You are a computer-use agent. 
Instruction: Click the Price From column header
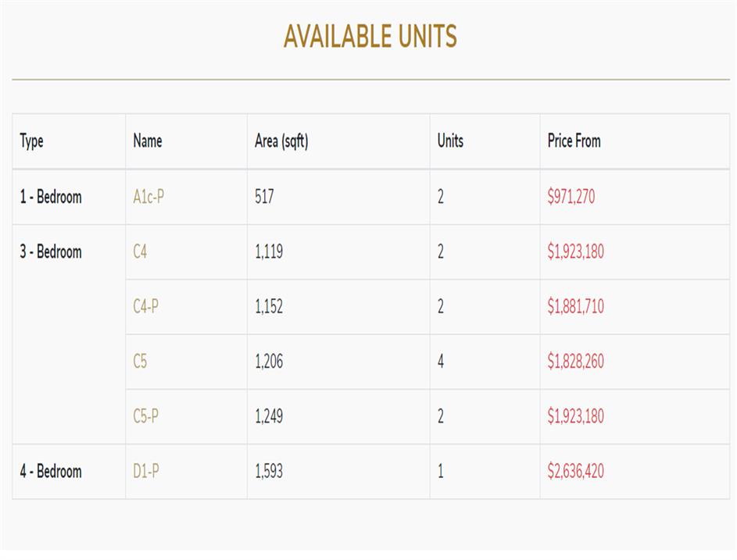pos(574,141)
